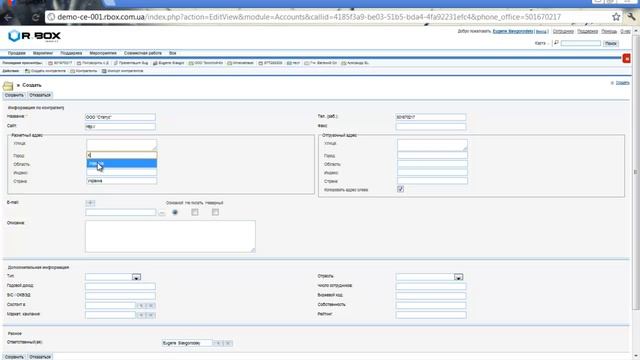The height and width of the screenshot is (360, 640).
Task: Click the bookmark star in address bar
Action: click(616, 17)
